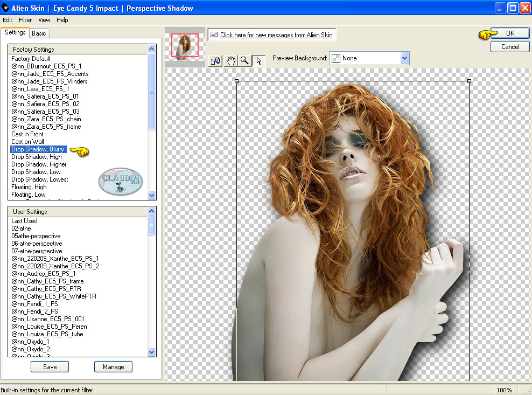Image resolution: width=532 pixels, height=395 pixels.
Task: Select Drop Shadow, Lowest preset
Action: 40,179
